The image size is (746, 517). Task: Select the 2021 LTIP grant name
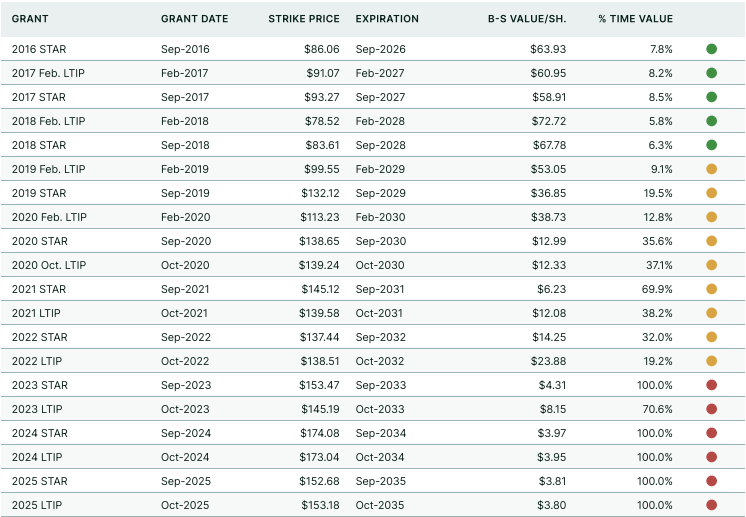click(36, 313)
